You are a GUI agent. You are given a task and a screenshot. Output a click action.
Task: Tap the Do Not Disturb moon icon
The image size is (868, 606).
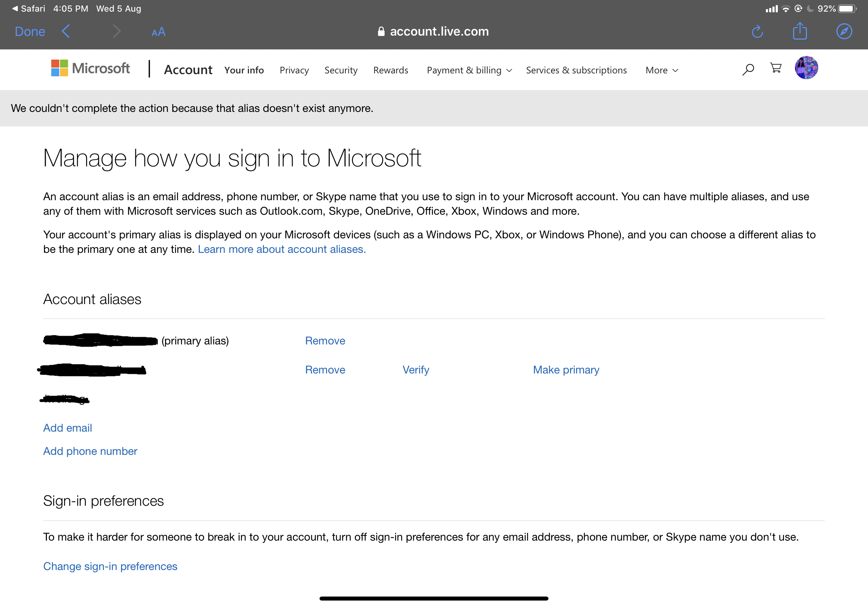[x=810, y=8]
